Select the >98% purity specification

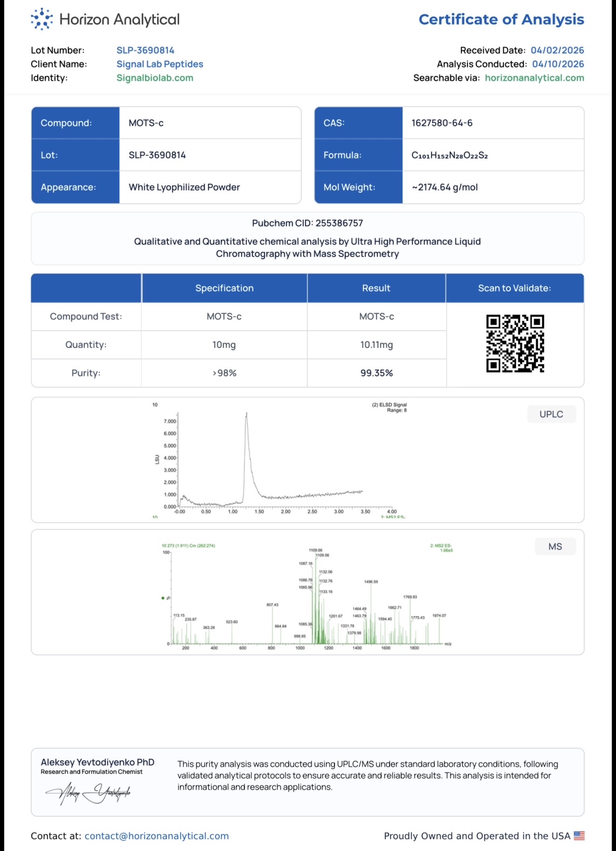[224, 373]
